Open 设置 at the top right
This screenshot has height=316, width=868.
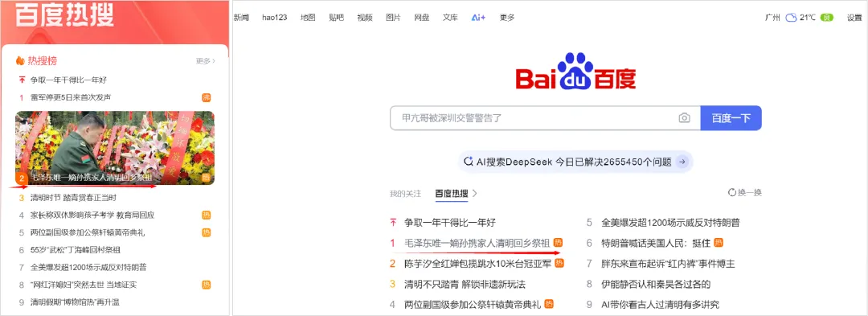pos(854,18)
